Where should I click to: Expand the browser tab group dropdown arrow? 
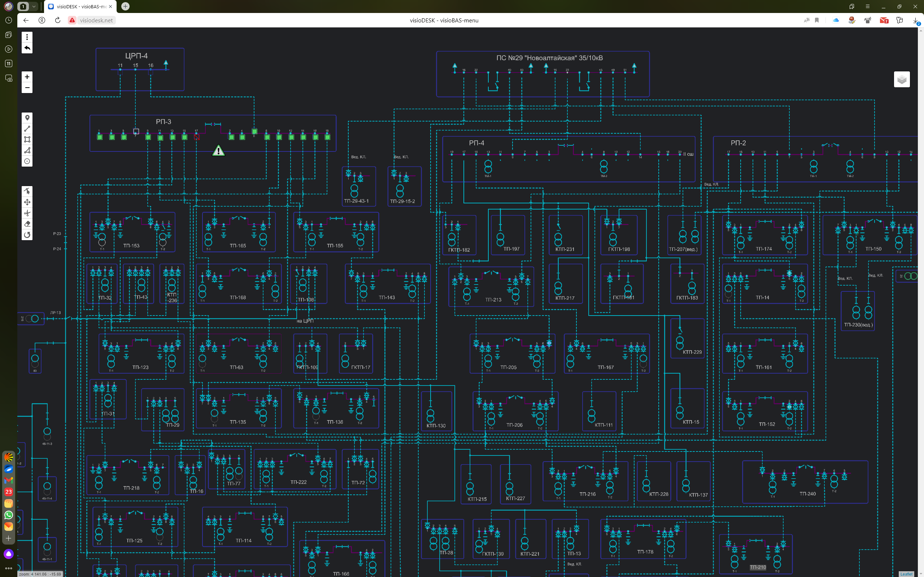tap(34, 6)
